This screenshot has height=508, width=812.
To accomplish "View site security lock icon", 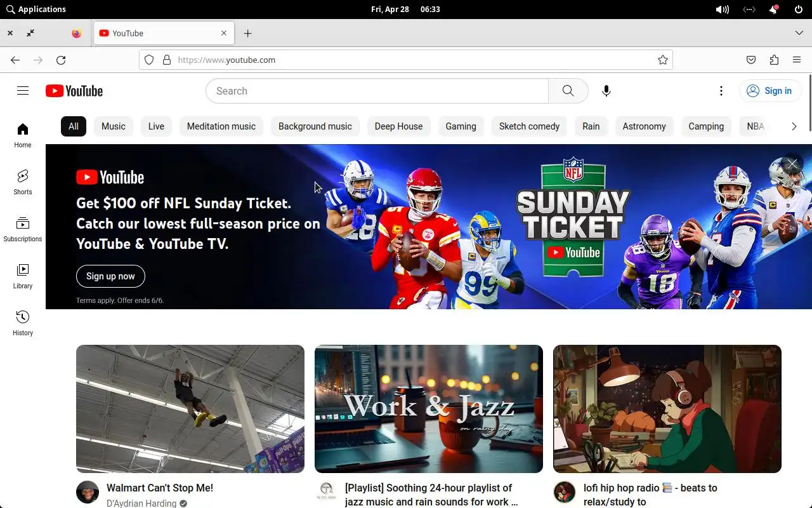I will click(x=167, y=60).
